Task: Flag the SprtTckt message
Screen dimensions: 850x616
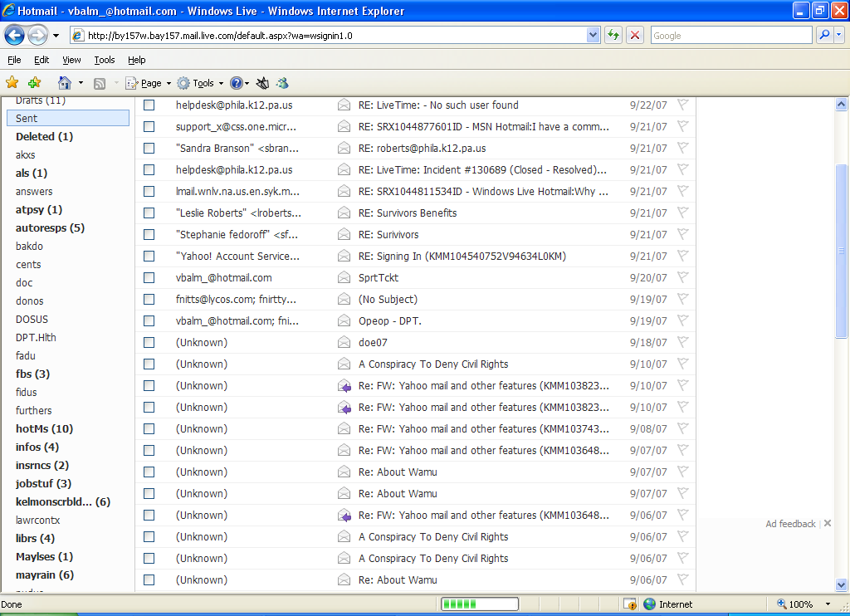Action: click(682, 277)
